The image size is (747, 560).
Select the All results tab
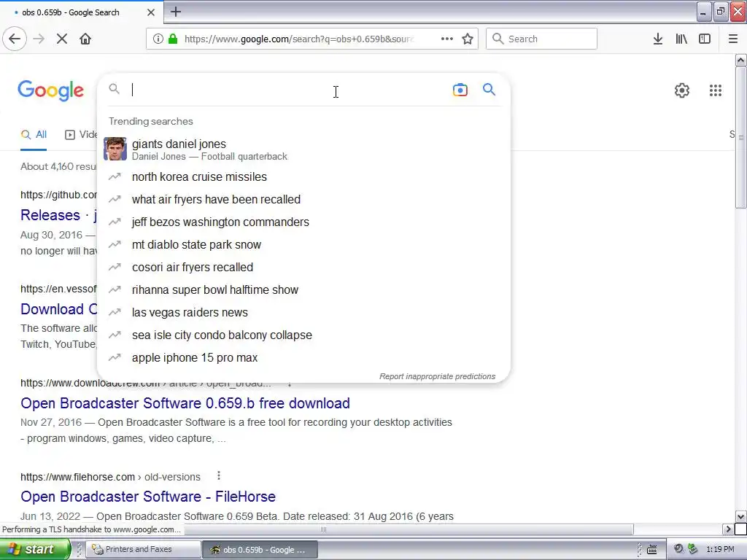click(34, 135)
